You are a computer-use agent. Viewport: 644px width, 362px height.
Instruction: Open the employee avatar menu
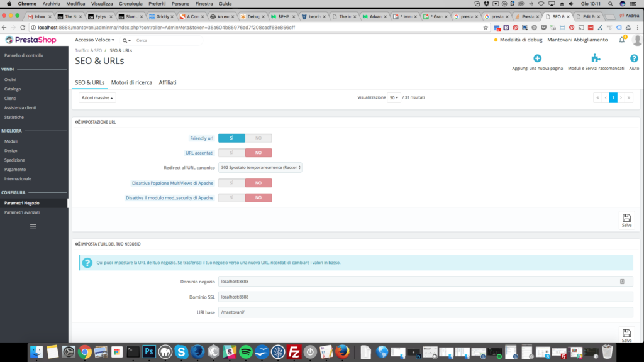pos(637,40)
